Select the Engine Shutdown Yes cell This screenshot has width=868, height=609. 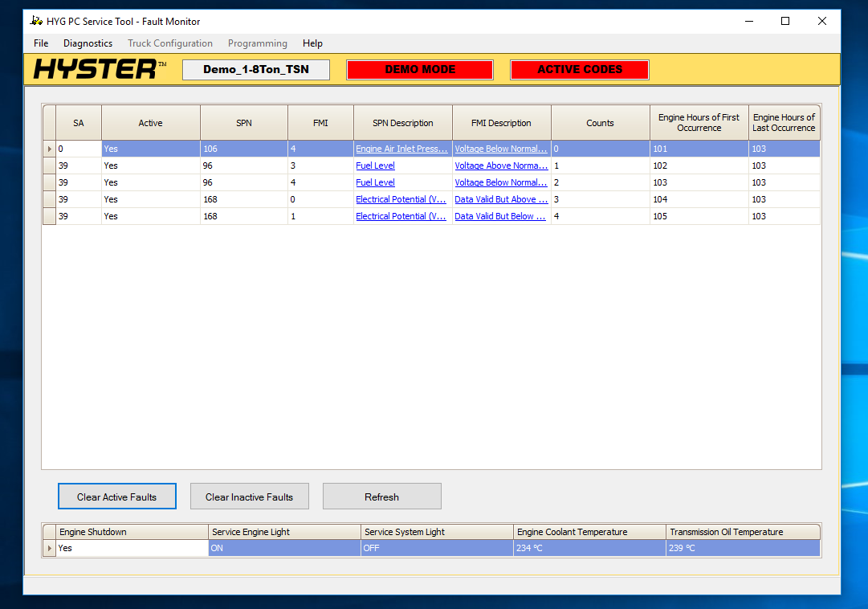pyautogui.click(x=132, y=548)
